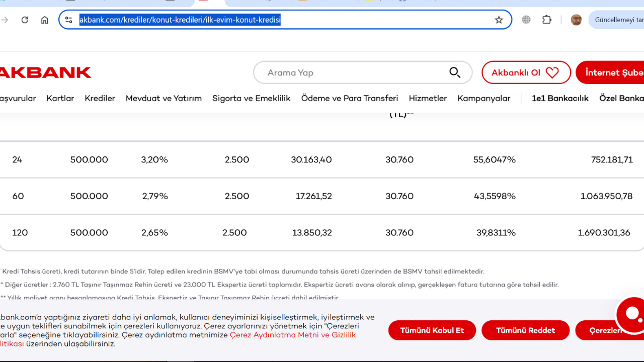Bookmark this page with star icon

pyautogui.click(x=499, y=20)
